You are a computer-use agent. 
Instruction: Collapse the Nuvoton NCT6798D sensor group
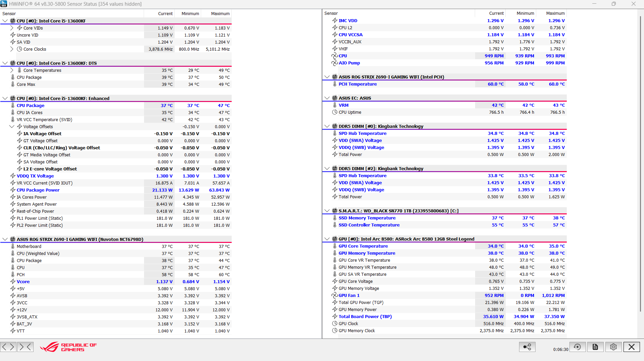pyautogui.click(x=5, y=239)
